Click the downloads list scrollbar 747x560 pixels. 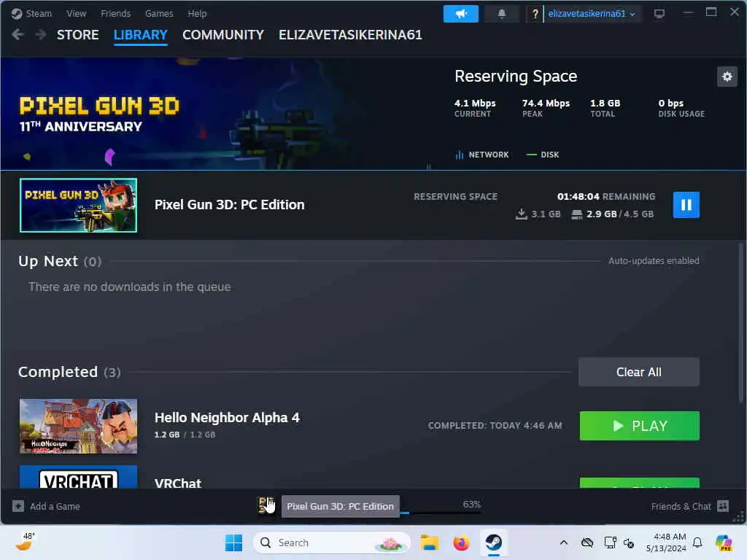point(741,322)
